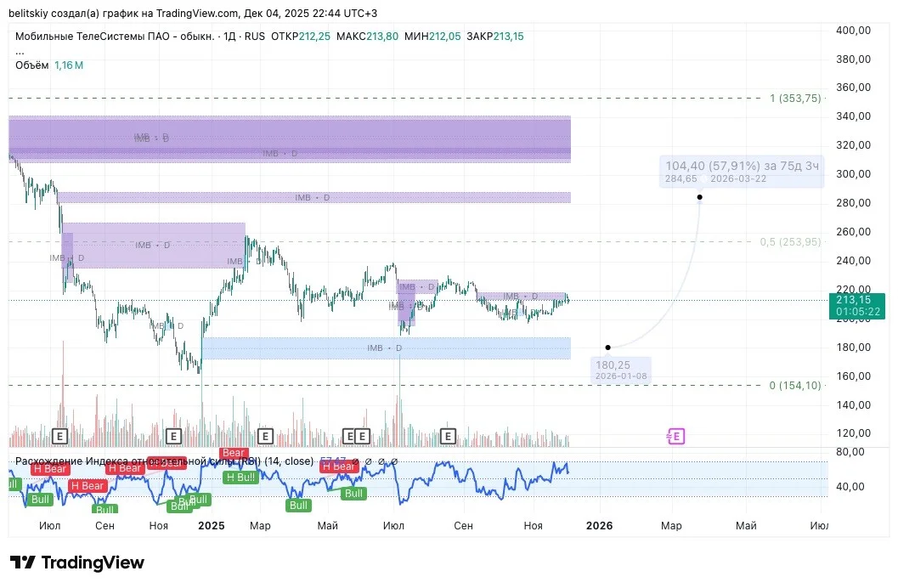This screenshot has width=898, height=588.
Task: Click the earnings E marker above Сен 2025
Action: coord(448,437)
